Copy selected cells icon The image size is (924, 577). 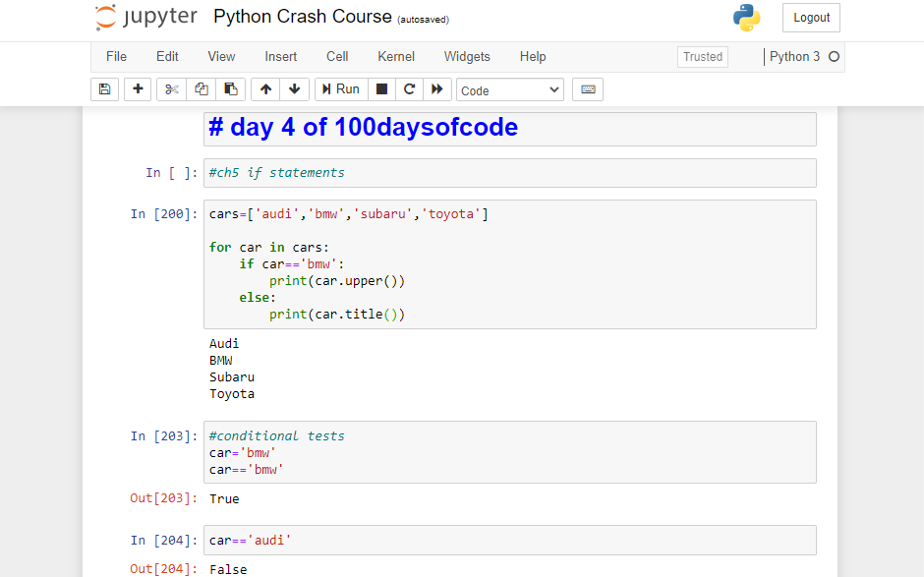201,89
